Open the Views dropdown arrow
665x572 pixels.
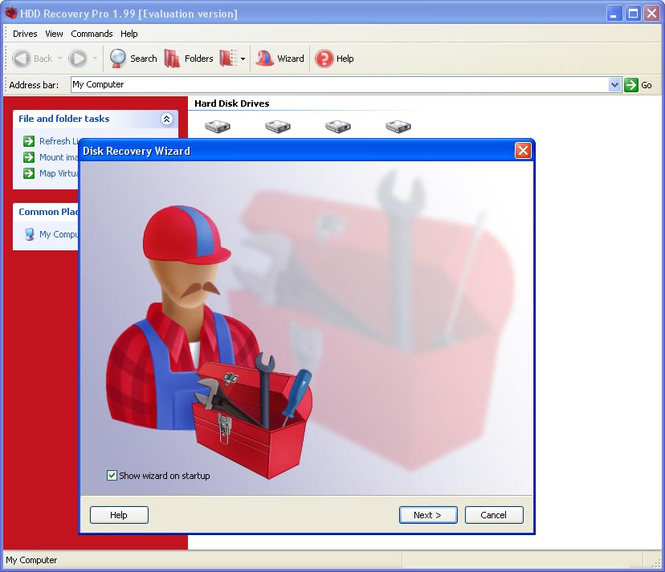click(243, 59)
